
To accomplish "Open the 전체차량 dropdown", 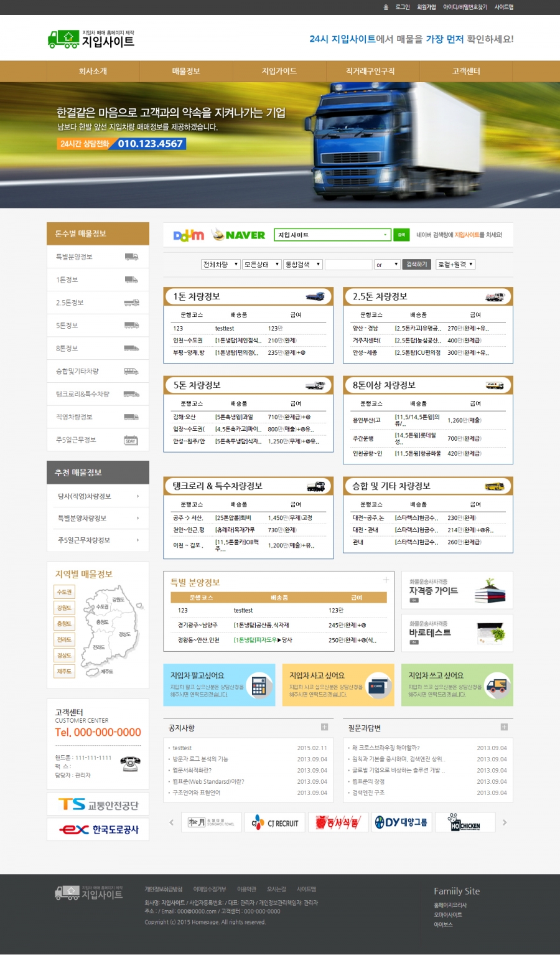I will tap(220, 265).
